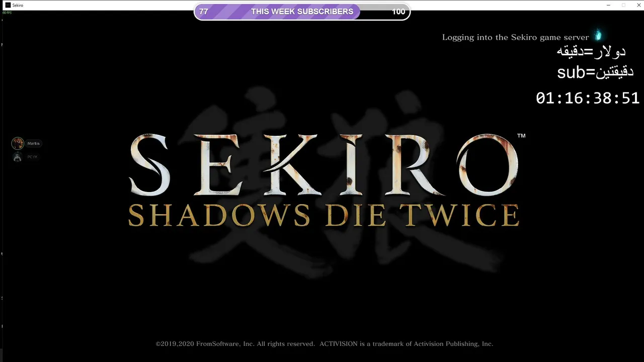The width and height of the screenshot is (644, 362).
Task: Click the green "60 FPS" counter
Action: tap(7, 13)
